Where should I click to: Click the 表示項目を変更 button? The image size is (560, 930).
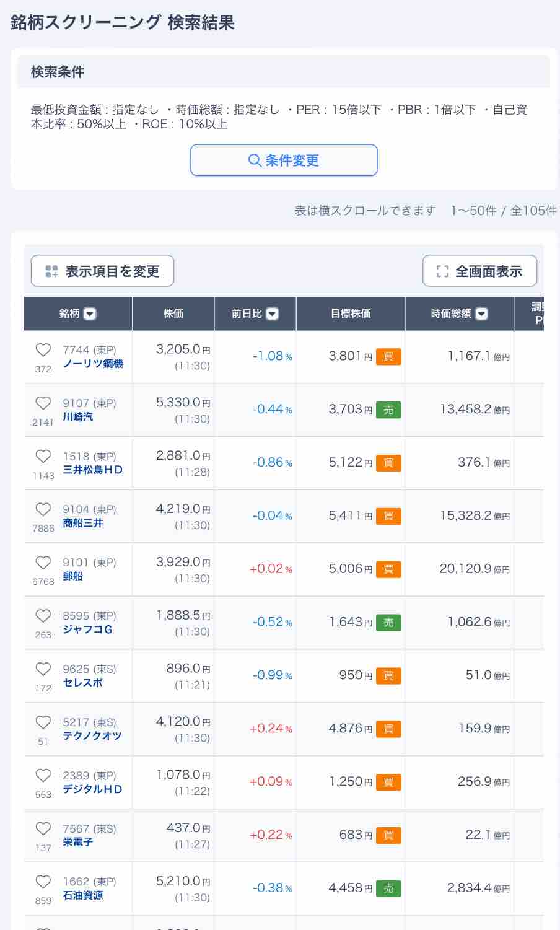(102, 271)
